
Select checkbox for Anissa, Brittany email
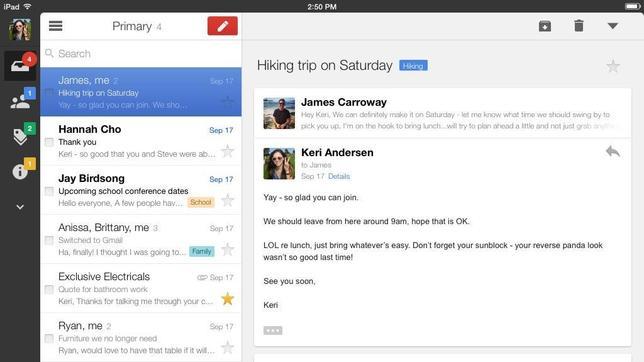pos(49,240)
